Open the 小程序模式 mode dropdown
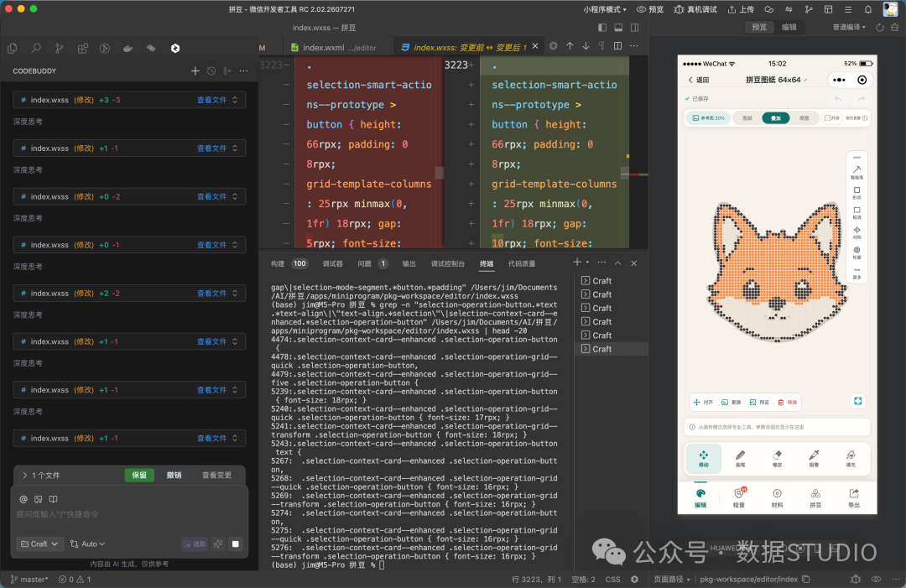This screenshot has height=588, width=906. (604, 9)
